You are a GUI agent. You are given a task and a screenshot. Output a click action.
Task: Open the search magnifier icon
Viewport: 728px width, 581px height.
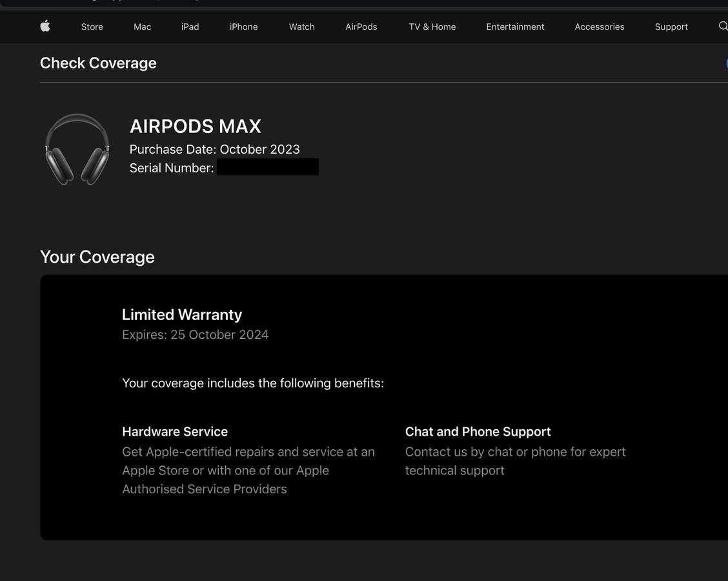coord(723,26)
